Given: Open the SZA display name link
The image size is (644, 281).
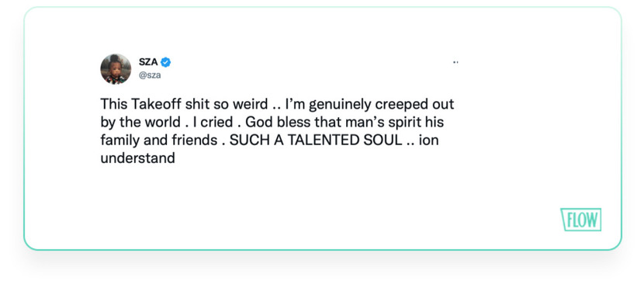Looking at the screenshot, I should point(148,62).
